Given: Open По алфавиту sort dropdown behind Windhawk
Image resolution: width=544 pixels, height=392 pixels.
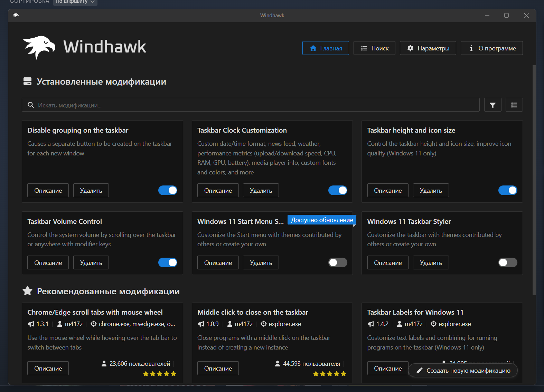Looking at the screenshot, I should pos(75,2).
